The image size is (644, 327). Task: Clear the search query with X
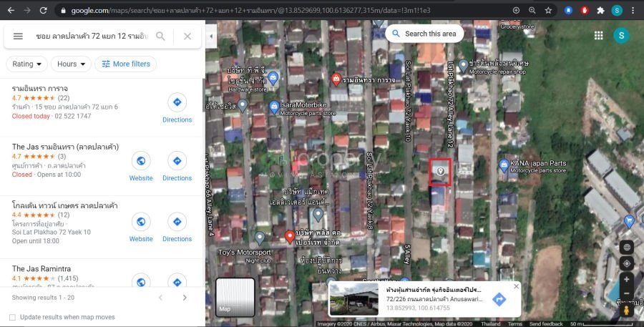click(187, 36)
